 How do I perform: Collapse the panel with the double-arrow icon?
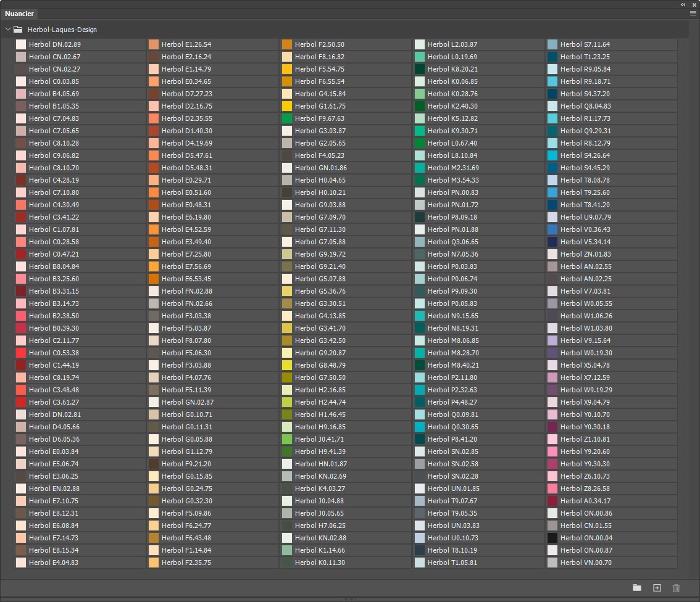(683, 4)
